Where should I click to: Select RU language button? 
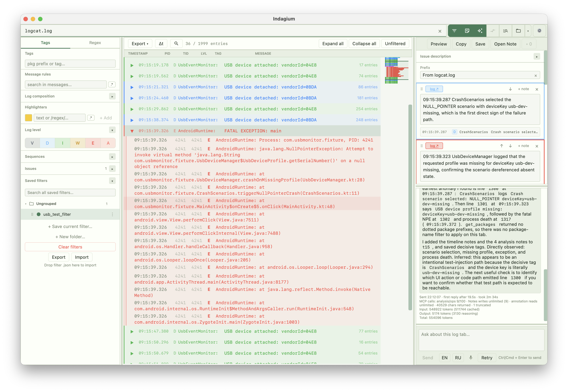tap(458, 358)
